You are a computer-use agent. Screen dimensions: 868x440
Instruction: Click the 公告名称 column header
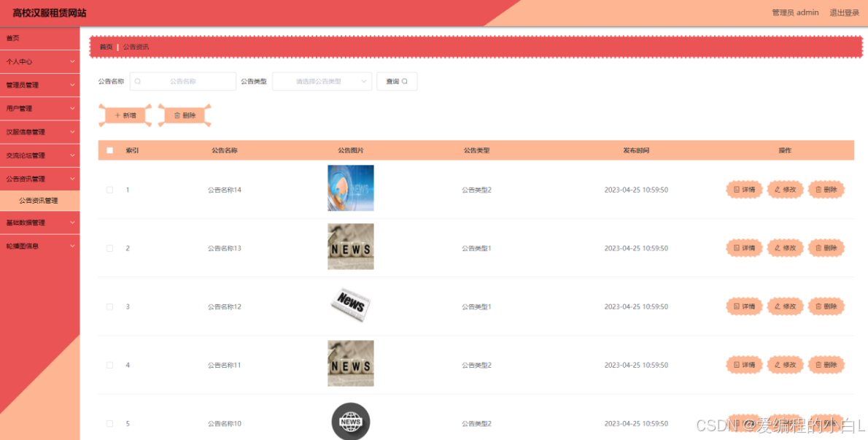tap(224, 150)
